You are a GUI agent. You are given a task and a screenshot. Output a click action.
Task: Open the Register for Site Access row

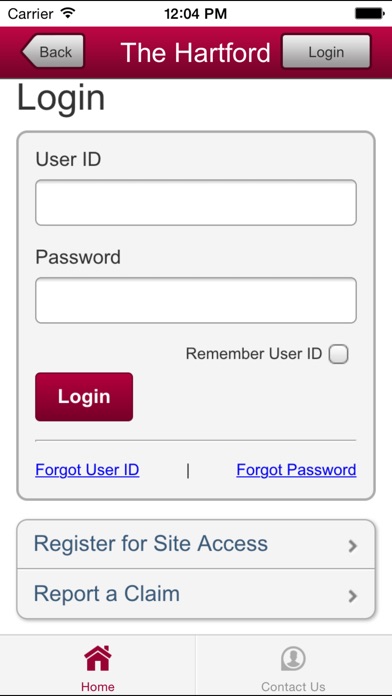click(x=196, y=544)
